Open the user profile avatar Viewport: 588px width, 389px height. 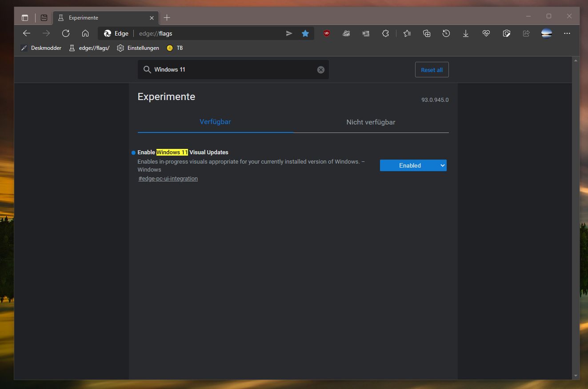pos(547,33)
